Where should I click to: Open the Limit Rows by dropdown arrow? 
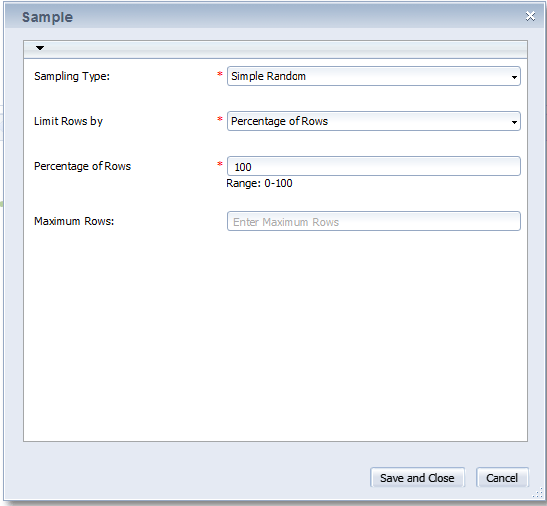(514, 122)
